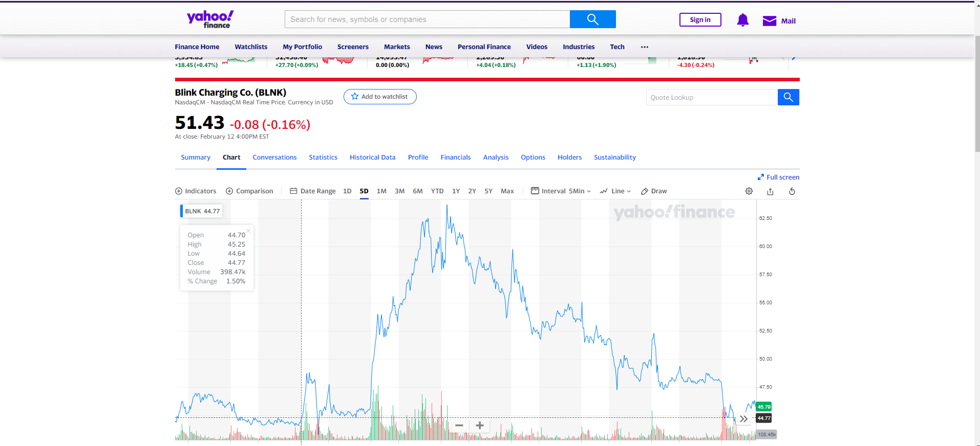Open the more navigation options ellipsis

pos(645,47)
